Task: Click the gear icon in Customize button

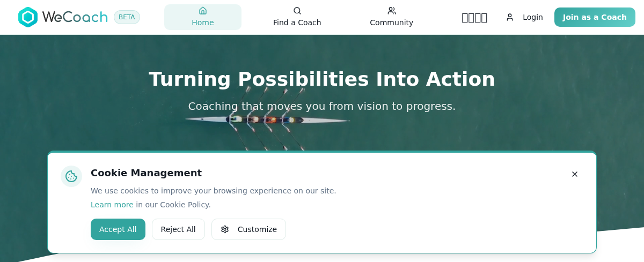Action: (x=225, y=229)
